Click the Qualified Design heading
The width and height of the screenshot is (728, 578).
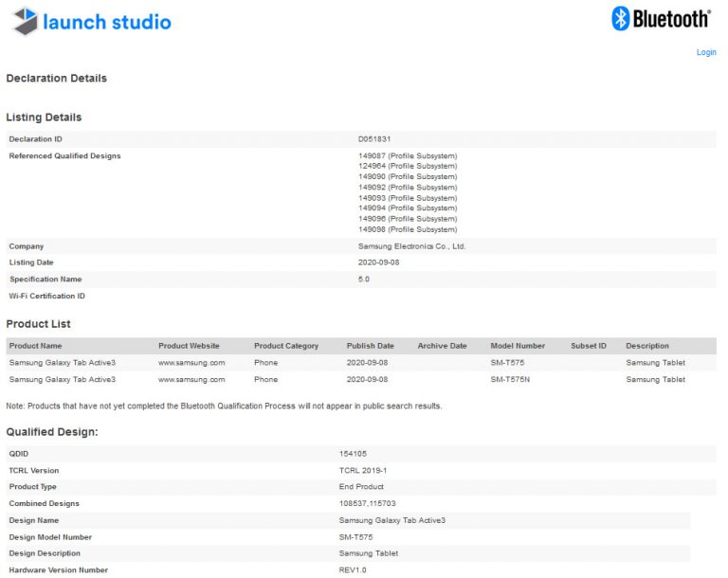click(x=52, y=432)
